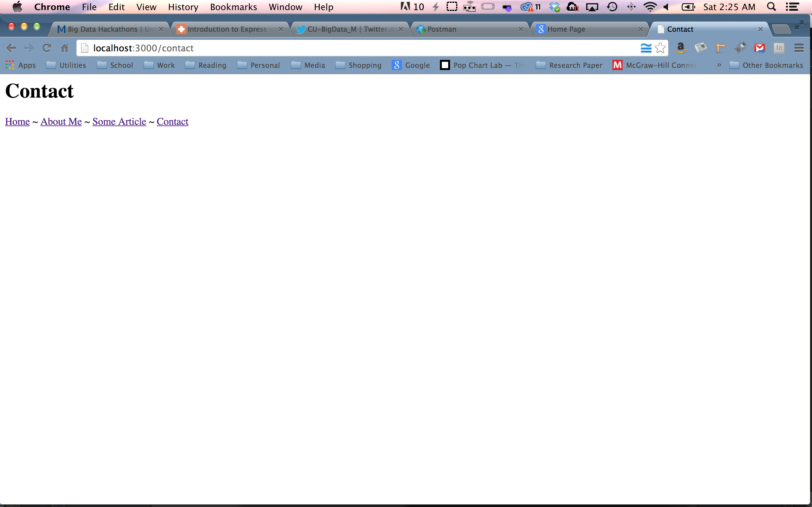Click the back navigation arrow
This screenshot has width=812, height=507.
coord(11,48)
